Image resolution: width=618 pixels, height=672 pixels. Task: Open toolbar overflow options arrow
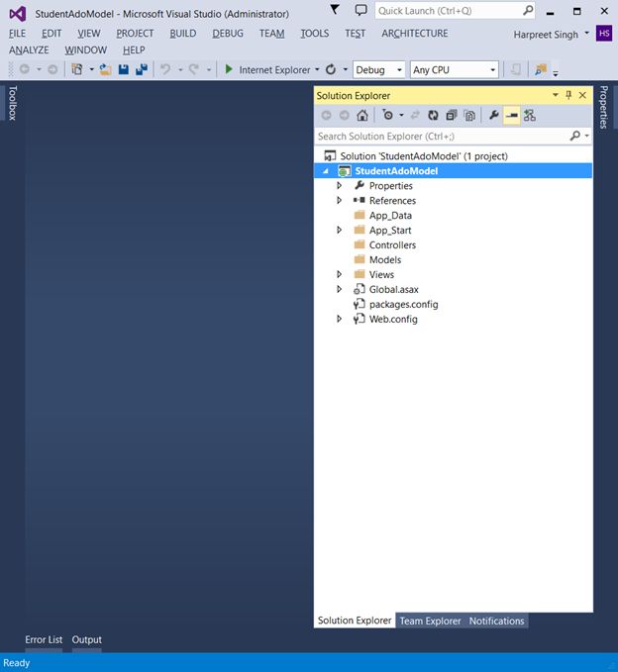(x=556, y=73)
